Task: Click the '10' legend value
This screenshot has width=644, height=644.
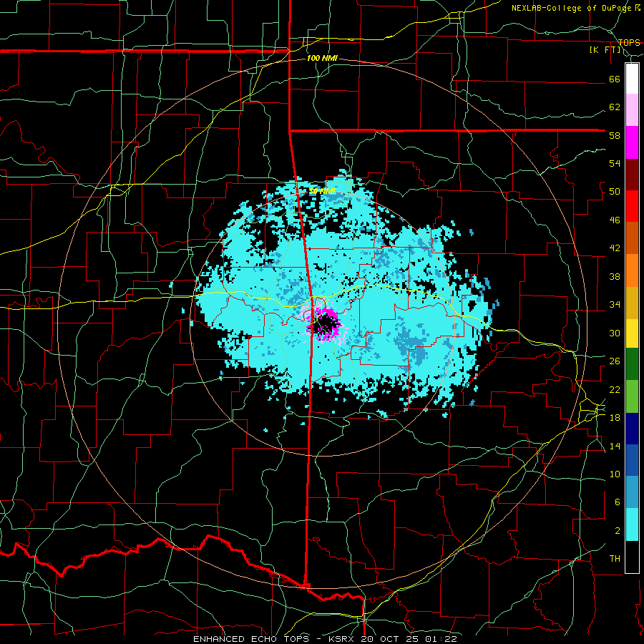Action: click(615, 474)
